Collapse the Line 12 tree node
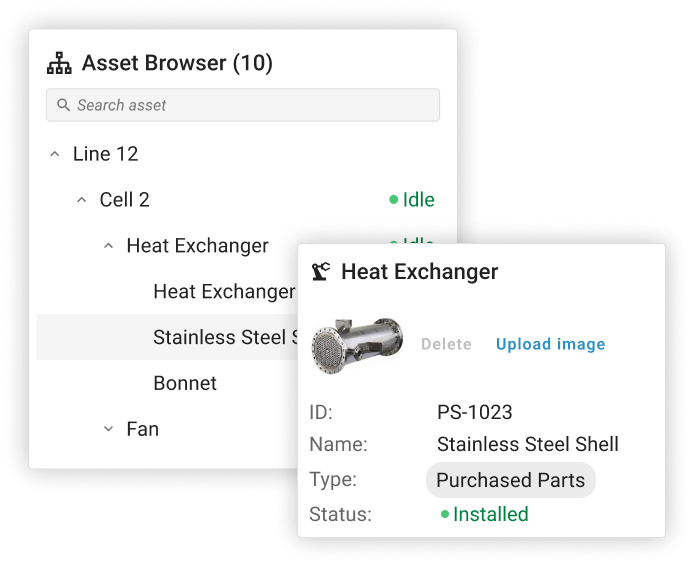The image size is (691, 563). click(54, 154)
